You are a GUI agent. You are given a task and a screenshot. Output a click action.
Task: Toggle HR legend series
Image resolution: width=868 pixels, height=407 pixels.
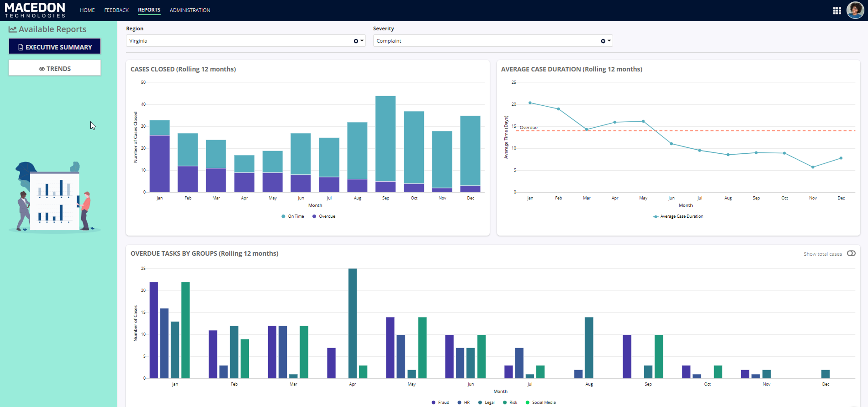[x=464, y=402]
